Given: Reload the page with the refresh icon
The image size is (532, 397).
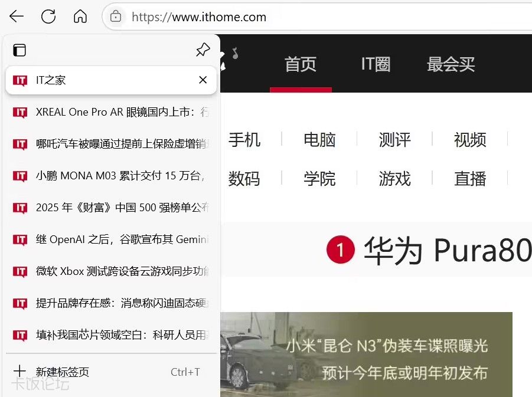Looking at the screenshot, I should click(48, 17).
